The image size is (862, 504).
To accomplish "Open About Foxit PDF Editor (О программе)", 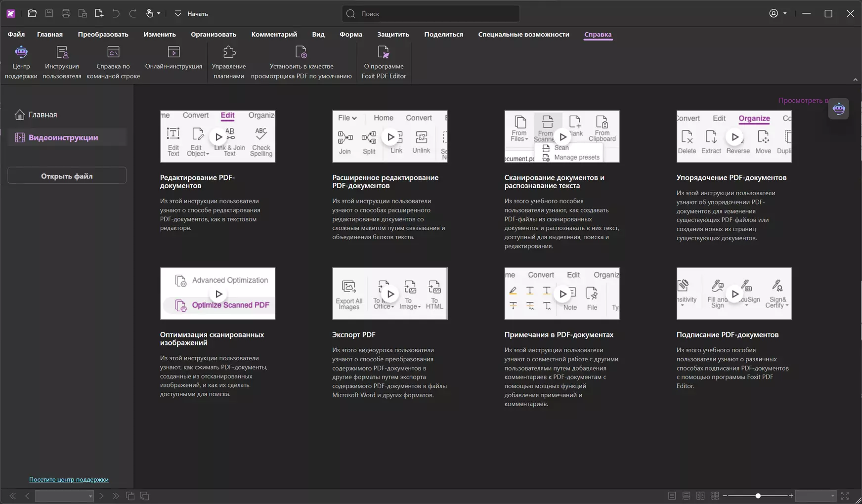I will click(384, 52).
